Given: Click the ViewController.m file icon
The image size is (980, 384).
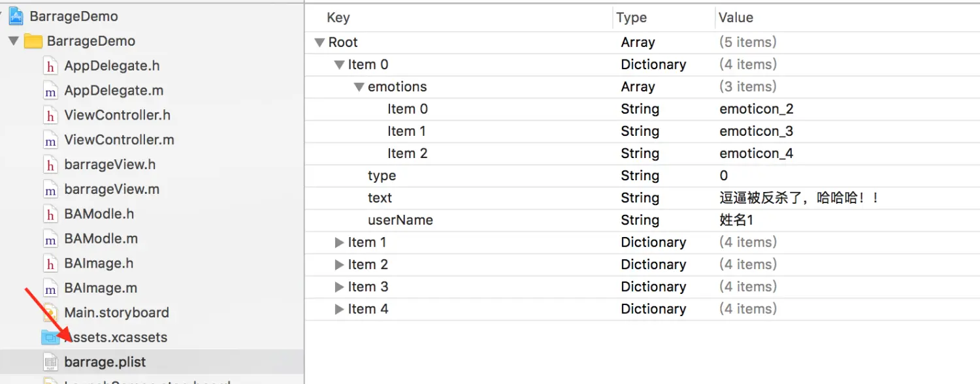Looking at the screenshot, I should click(50, 140).
